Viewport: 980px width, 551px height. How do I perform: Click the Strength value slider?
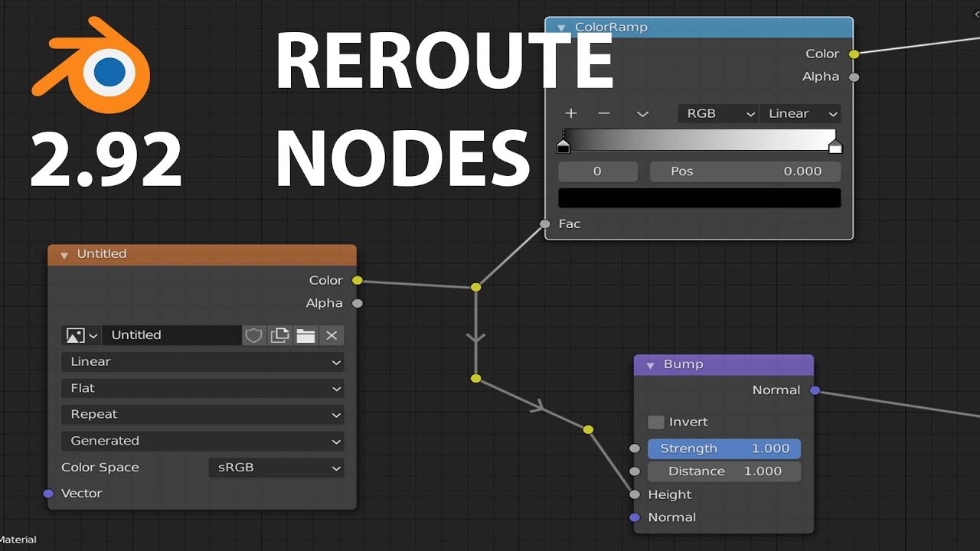pyautogui.click(x=724, y=448)
